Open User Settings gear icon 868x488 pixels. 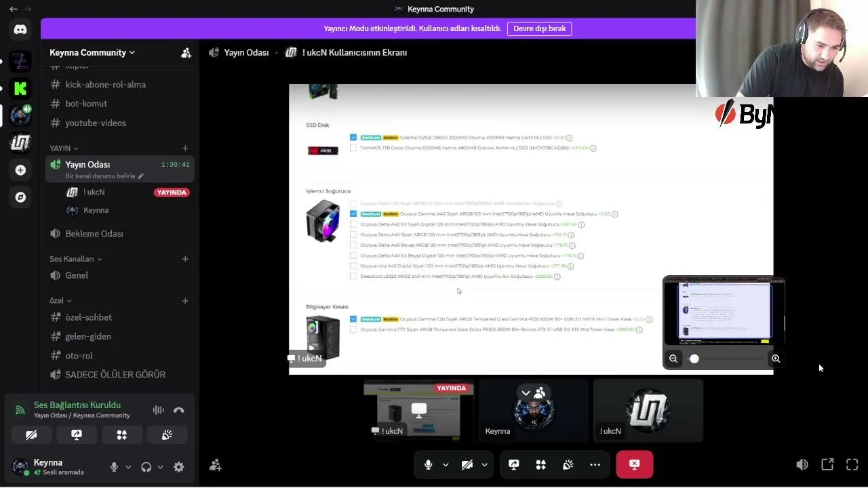coord(178,467)
